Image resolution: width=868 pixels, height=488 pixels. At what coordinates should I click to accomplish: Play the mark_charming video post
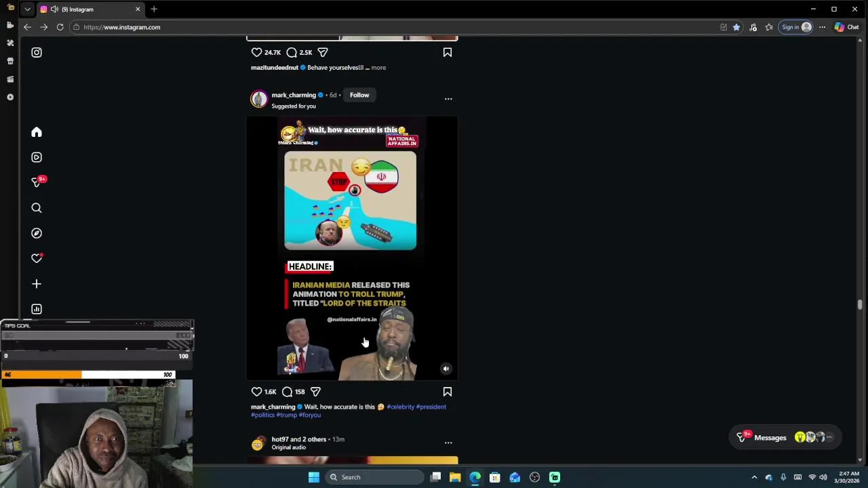pos(351,248)
